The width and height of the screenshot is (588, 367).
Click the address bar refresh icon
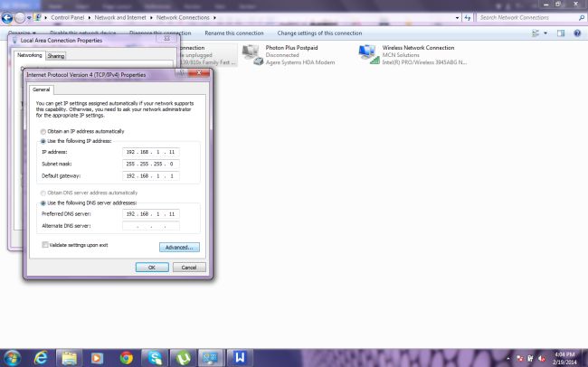(x=468, y=17)
